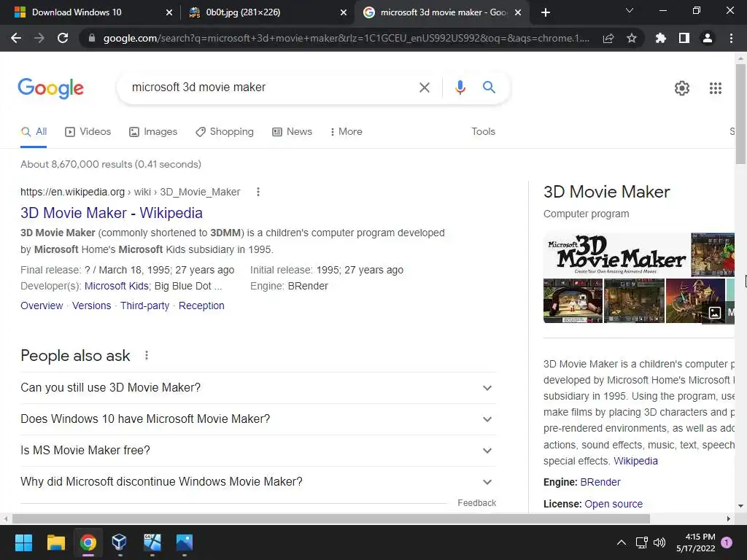Open the Chrome extensions puzzle icon
The height and width of the screenshot is (560, 747).
(x=661, y=38)
